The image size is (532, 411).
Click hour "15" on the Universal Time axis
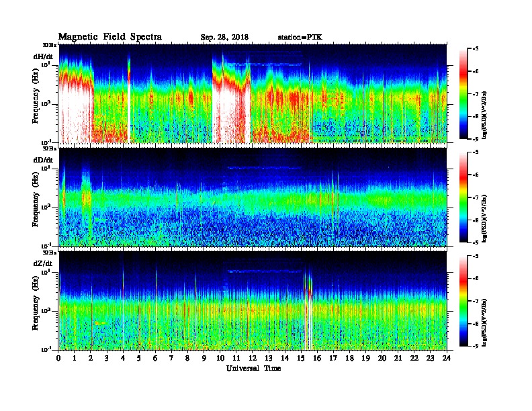point(301,358)
